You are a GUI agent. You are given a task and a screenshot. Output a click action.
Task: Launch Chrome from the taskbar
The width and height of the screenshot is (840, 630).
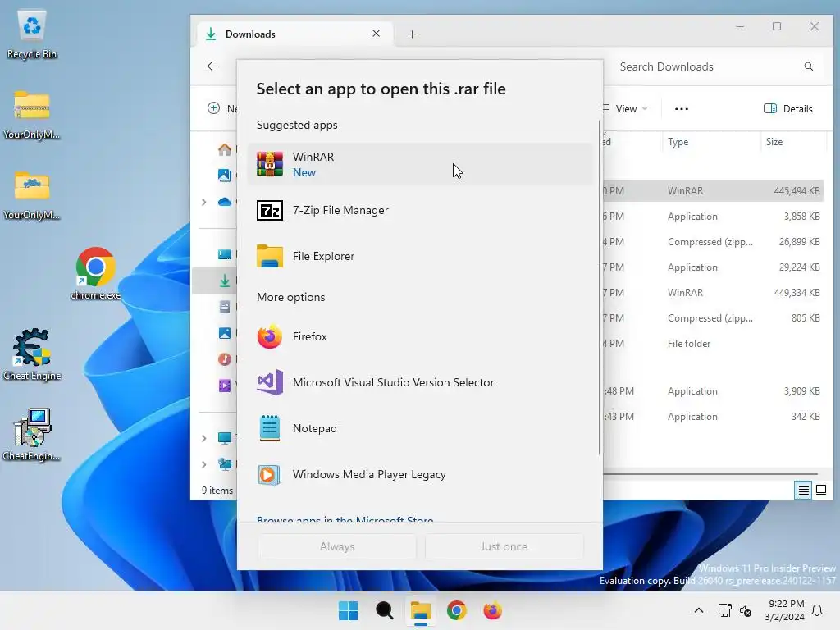pos(456,610)
